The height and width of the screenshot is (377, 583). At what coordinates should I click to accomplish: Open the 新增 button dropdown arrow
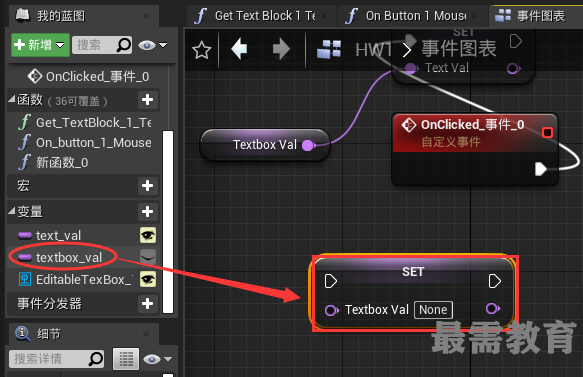[60, 45]
